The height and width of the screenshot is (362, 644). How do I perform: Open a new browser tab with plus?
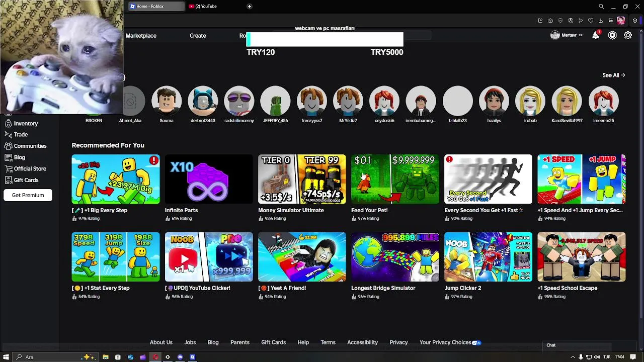(249, 7)
